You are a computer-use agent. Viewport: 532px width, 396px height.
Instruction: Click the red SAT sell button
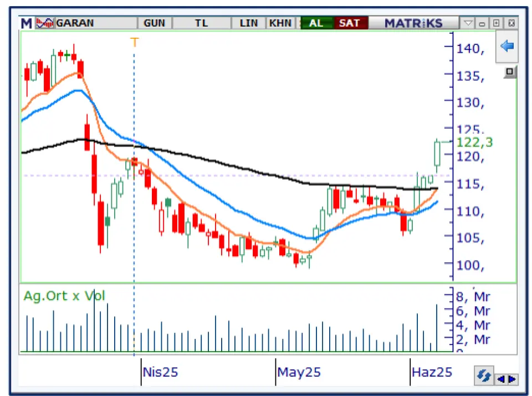350,23
